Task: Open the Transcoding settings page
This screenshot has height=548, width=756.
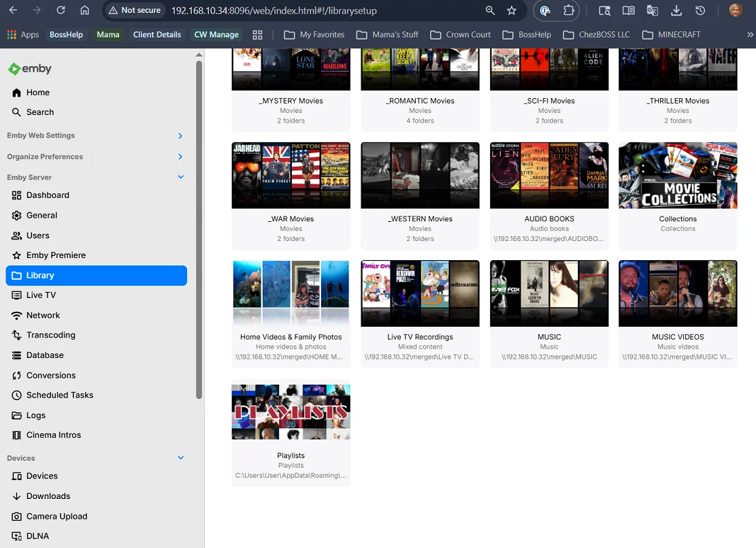Action: 50,335
